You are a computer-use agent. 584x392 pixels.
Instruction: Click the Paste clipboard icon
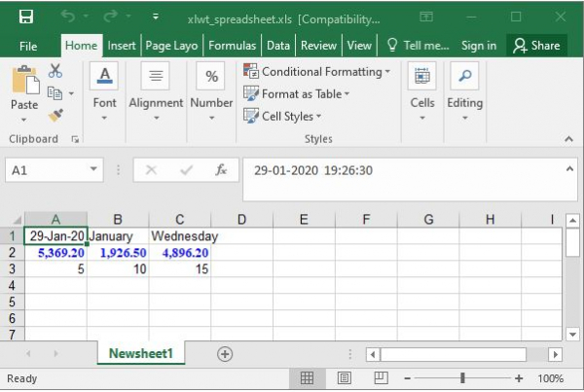point(24,88)
